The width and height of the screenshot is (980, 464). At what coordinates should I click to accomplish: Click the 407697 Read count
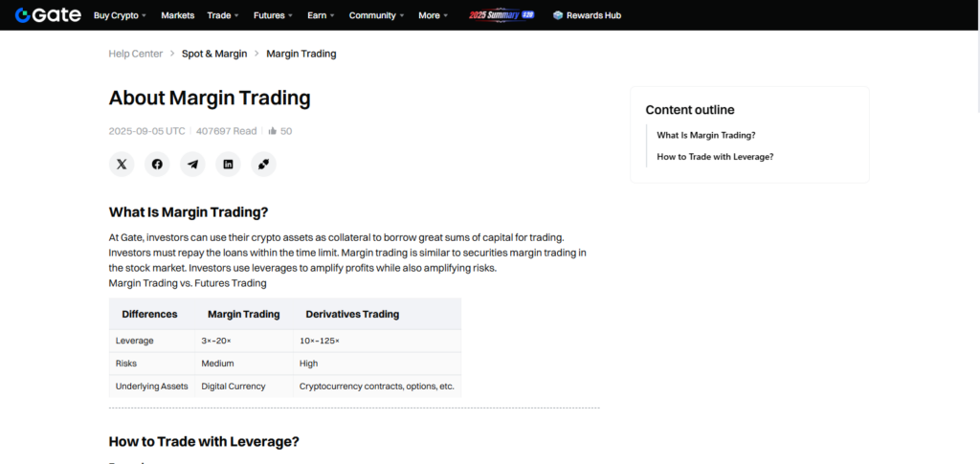tap(226, 131)
